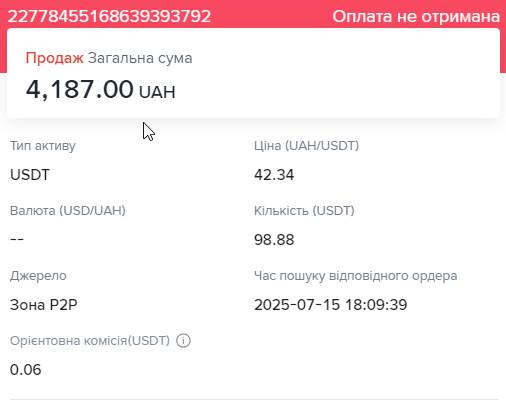This screenshot has height=409, width=506.
Task: Click the currency '--' placeholder value
Action: (x=17, y=239)
